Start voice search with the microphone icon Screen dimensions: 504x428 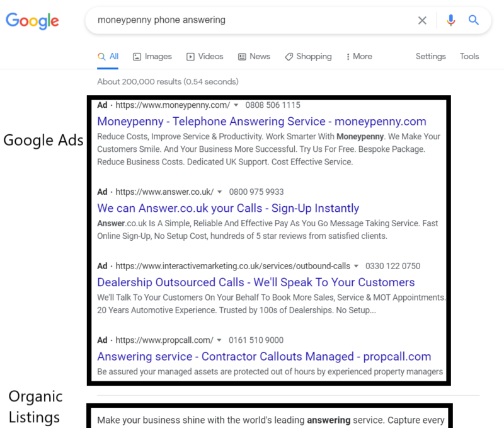450,20
